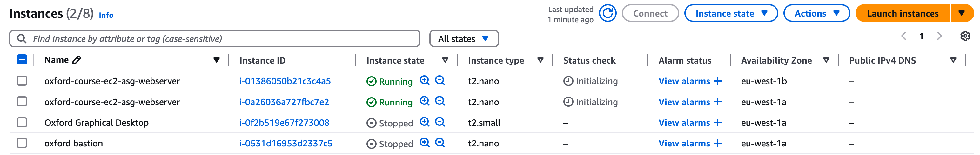Click the Launch instances button
The height and width of the screenshot is (155, 980).
pos(902,13)
